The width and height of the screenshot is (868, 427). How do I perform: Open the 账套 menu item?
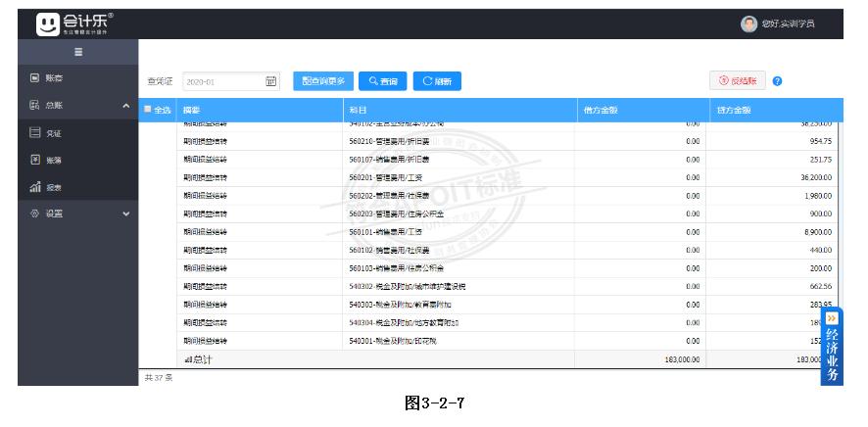tap(78, 78)
